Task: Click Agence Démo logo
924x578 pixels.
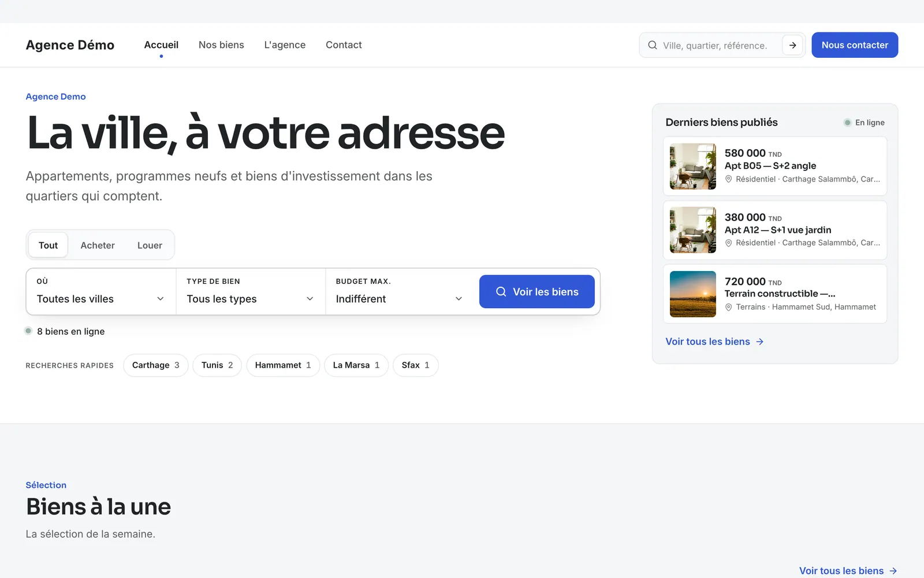Action: pyautogui.click(x=70, y=45)
